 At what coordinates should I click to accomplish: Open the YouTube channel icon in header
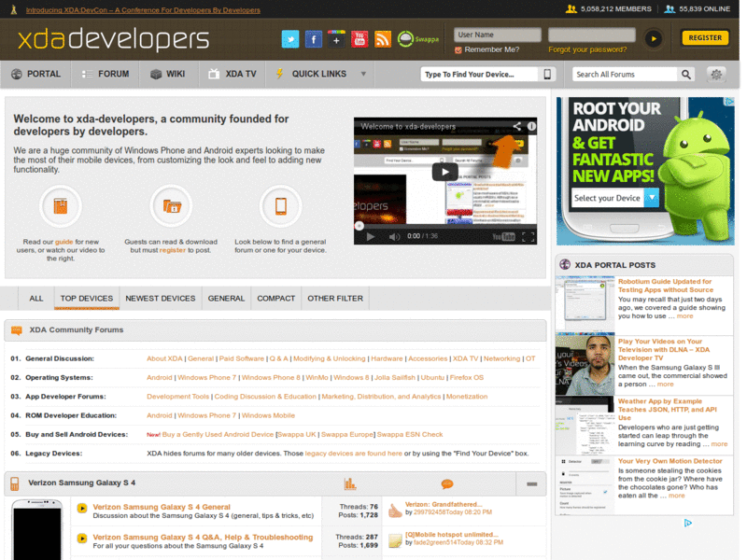click(x=359, y=39)
